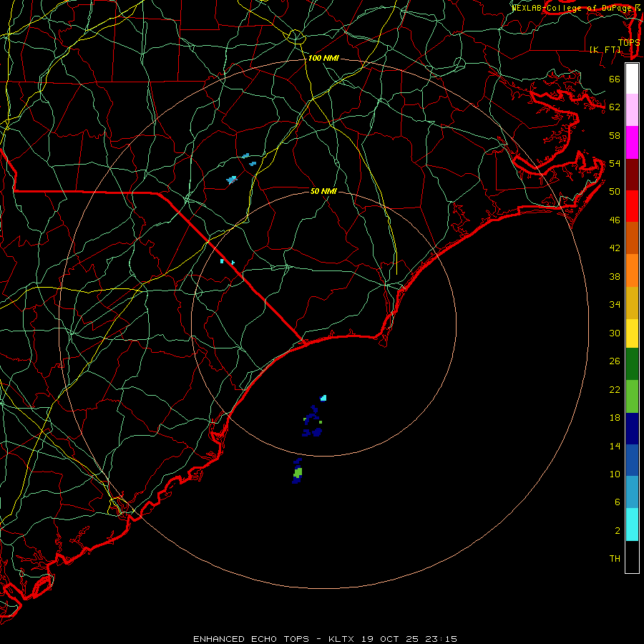Click the legend value "38"
The height and width of the screenshot is (644, 644).
point(615,276)
